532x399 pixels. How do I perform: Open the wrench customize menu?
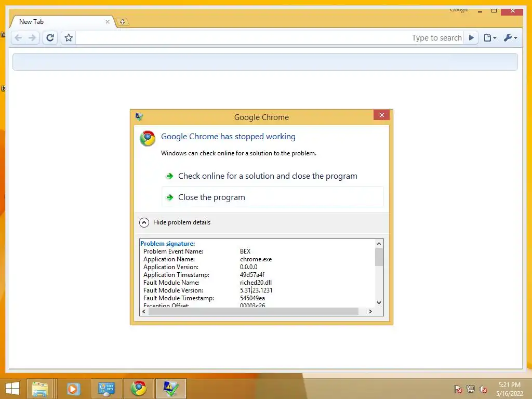click(x=510, y=37)
